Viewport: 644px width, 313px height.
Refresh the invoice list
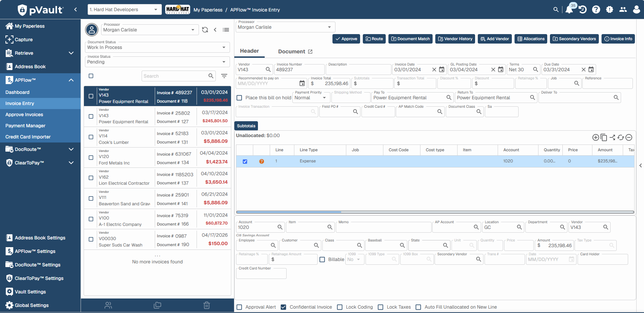pos(205,30)
